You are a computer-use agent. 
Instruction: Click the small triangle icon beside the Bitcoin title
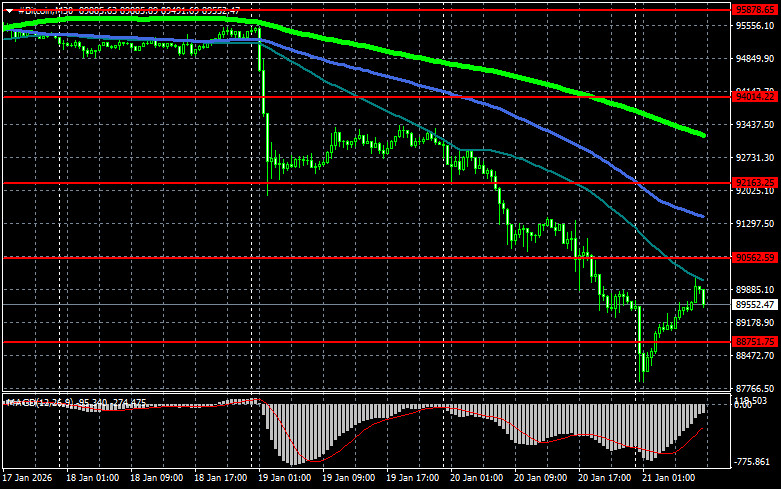tap(7, 9)
